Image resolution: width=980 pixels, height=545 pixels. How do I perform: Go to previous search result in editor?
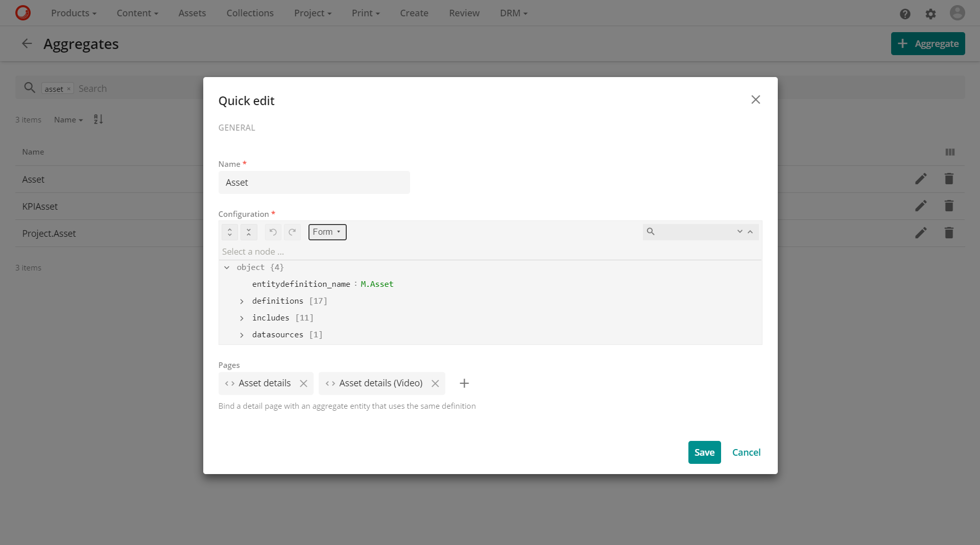point(750,232)
